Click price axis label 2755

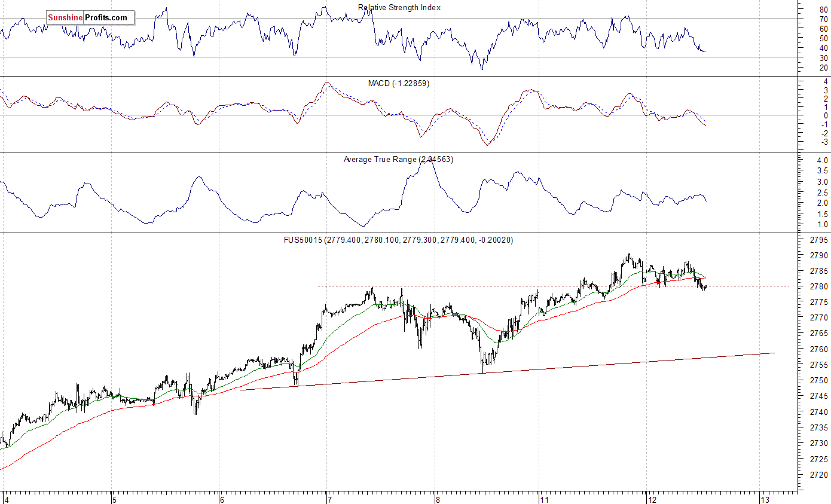pos(820,365)
